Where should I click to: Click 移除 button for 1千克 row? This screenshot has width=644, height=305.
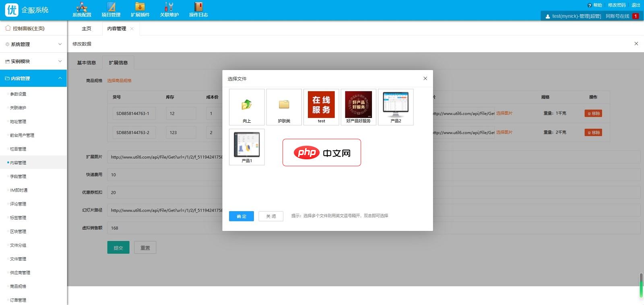coord(593,113)
